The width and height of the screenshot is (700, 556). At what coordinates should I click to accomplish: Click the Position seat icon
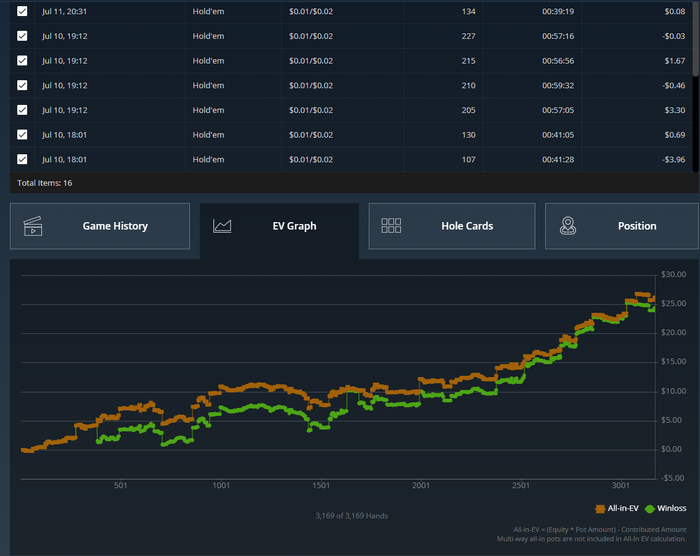568,226
